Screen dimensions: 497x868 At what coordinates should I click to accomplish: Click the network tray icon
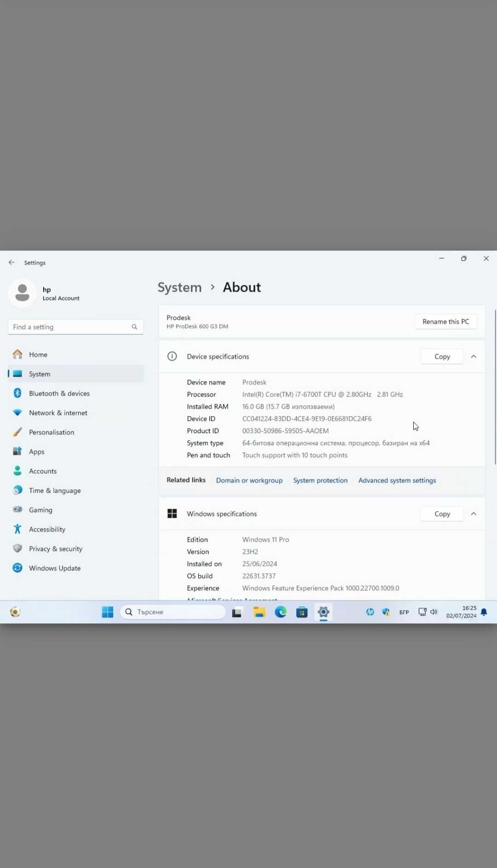(x=422, y=612)
